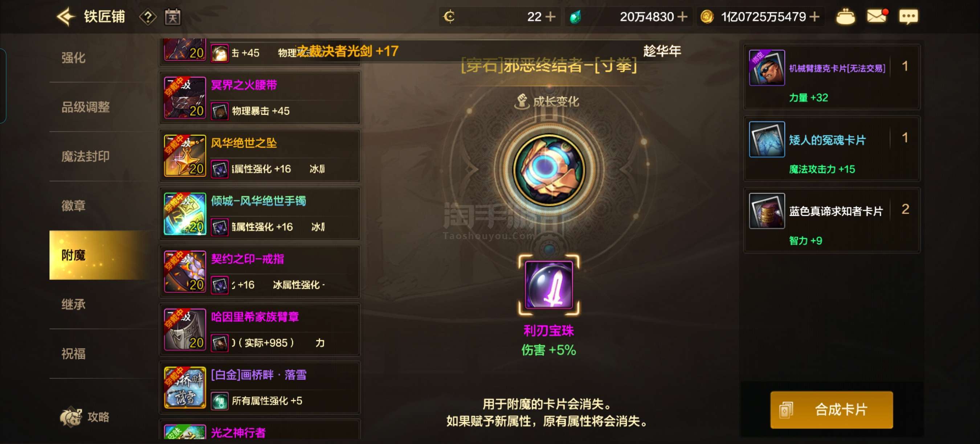Open the calendar icon in header
980x444 pixels.
click(172, 17)
